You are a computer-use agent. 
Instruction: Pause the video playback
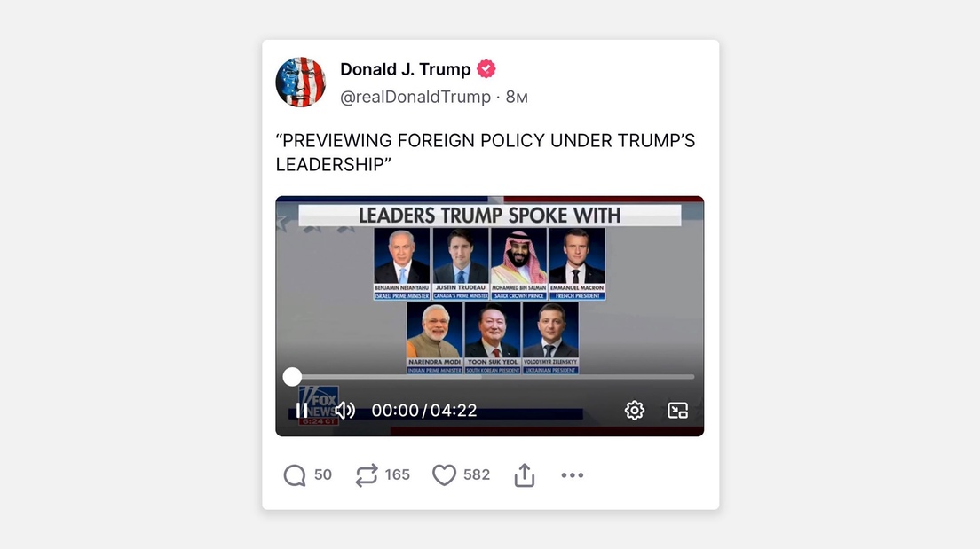[301, 411]
